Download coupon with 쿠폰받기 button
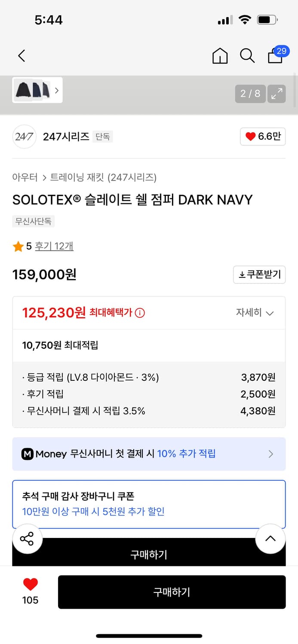 (x=259, y=274)
